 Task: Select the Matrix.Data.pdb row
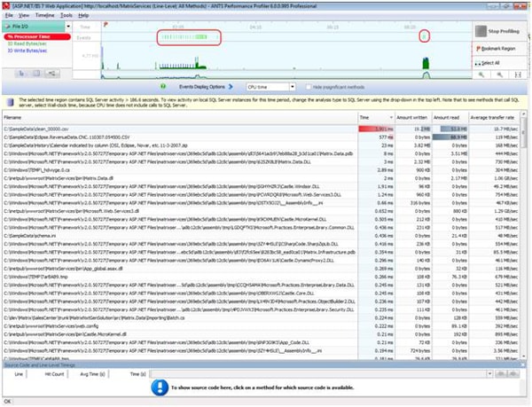click(261, 153)
